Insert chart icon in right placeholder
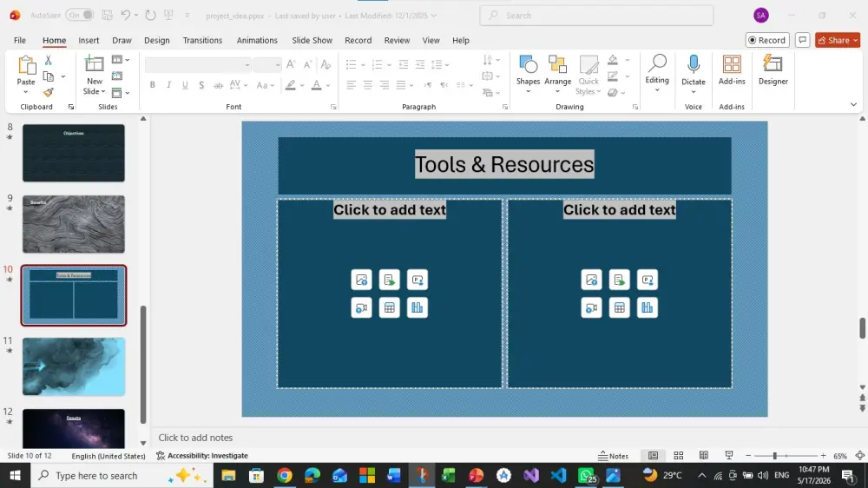 pyautogui.click(x=648, y=308)
